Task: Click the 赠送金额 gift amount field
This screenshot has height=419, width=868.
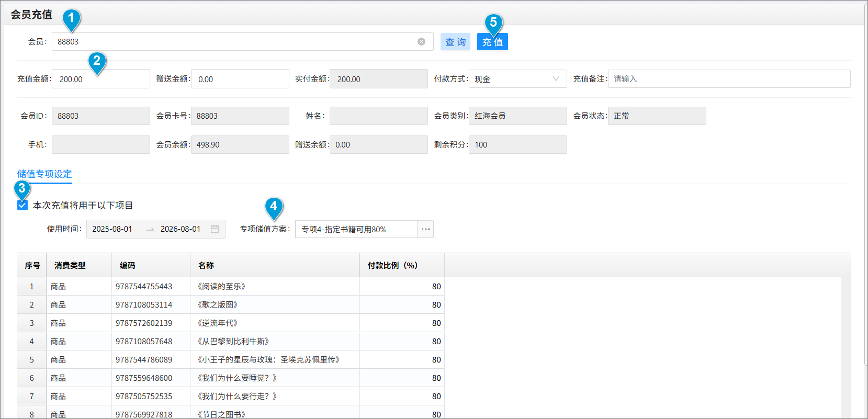Action: click(240, 79)
